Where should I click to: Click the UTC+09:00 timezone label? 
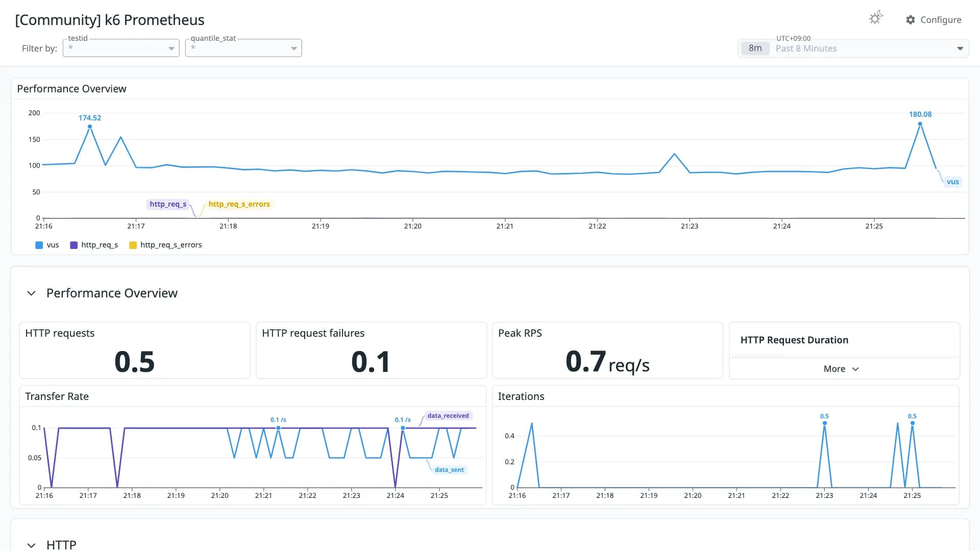pyautogui.click(x=793, y=38)
